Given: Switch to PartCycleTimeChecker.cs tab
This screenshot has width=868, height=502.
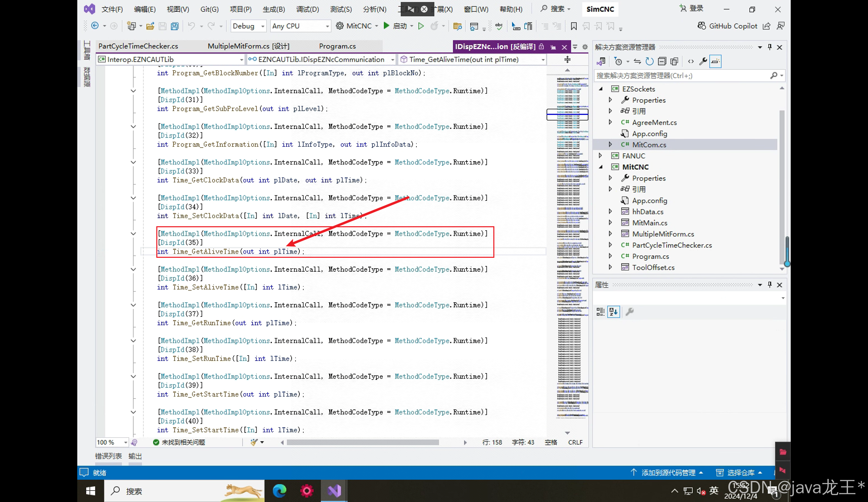Looking at the screenshot, I should point(138,46).
